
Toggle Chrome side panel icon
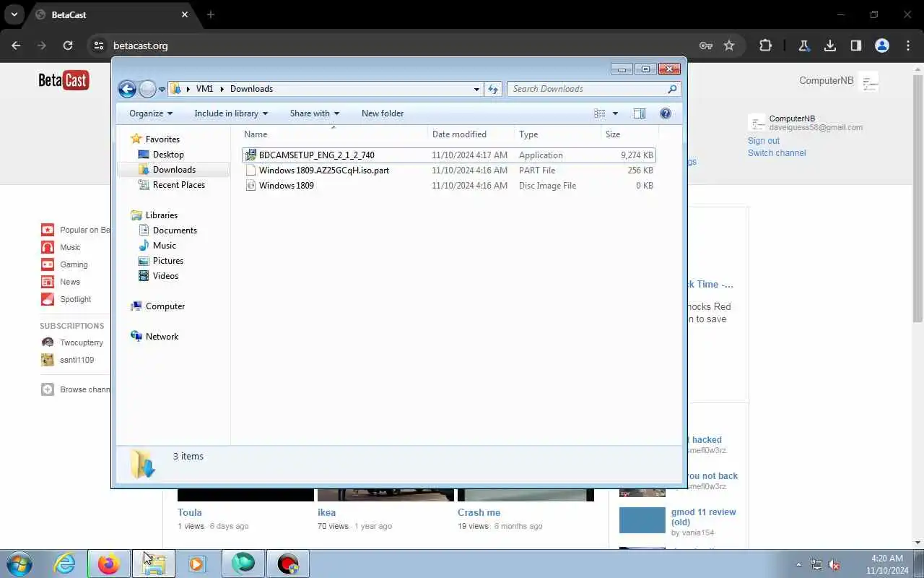[856, 46]
